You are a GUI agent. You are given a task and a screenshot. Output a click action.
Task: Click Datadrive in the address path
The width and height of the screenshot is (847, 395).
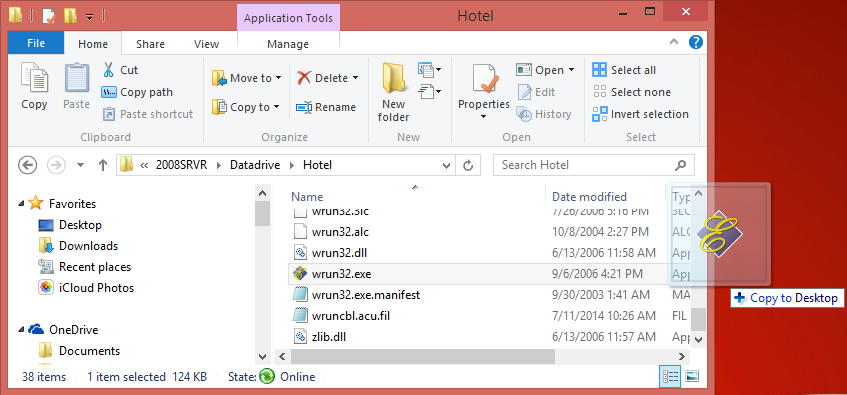click(255, 165)
